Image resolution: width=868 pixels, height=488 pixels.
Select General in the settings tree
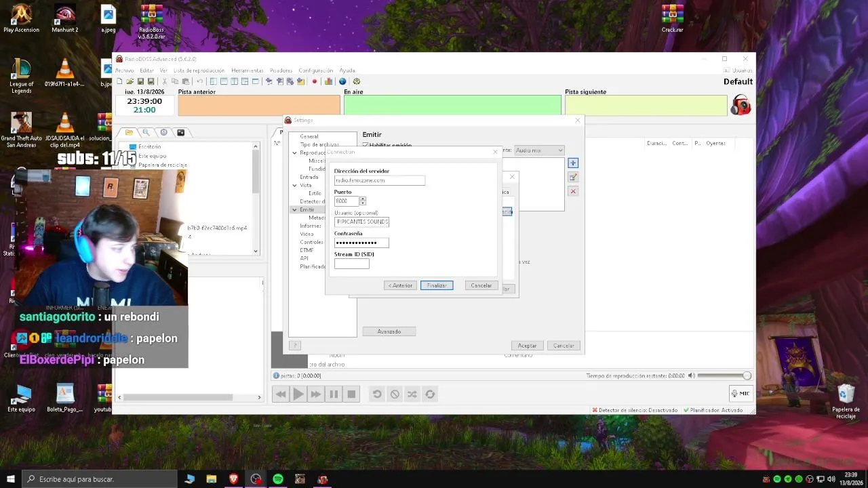click(309, 136)
